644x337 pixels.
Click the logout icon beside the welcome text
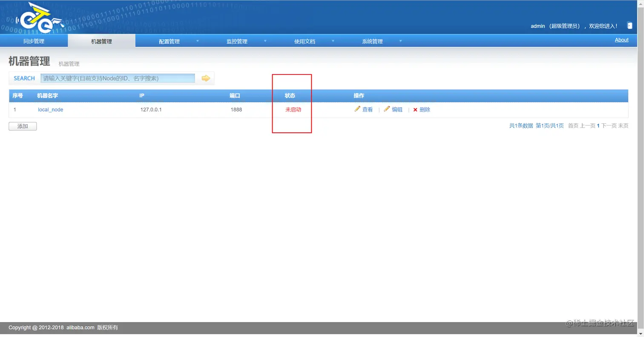click(630, 26)
